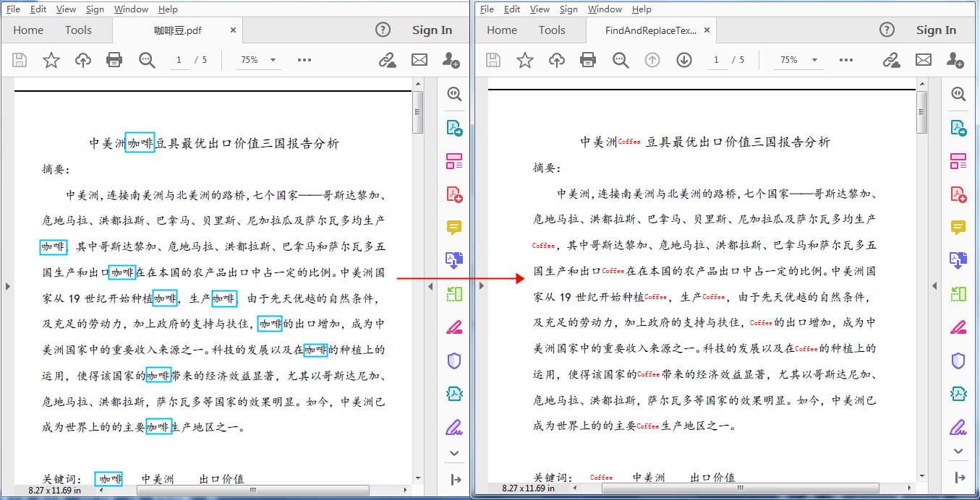Screen dimensions: 980x500
Task: Click add-person share icon in the left window
Action: [451, 60]
